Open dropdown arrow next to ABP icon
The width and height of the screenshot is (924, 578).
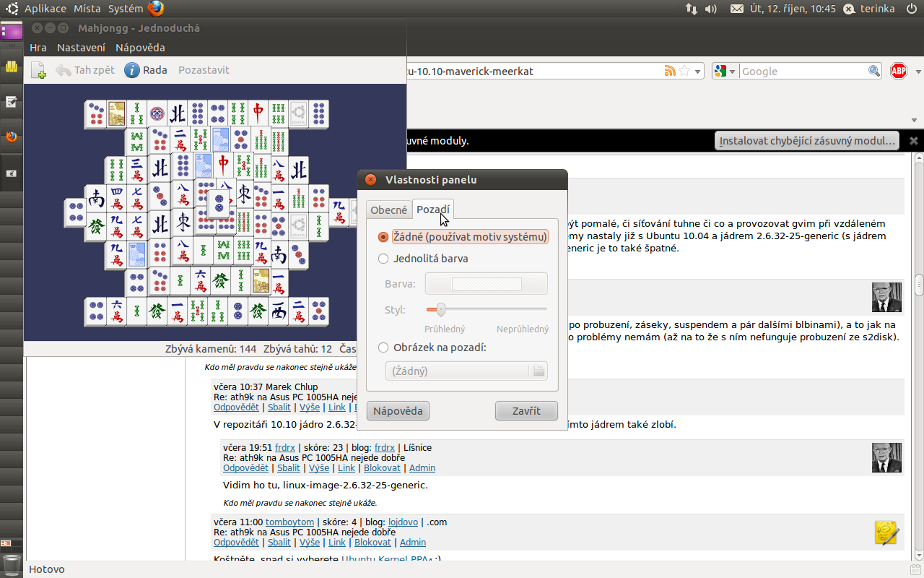[918, 72]
